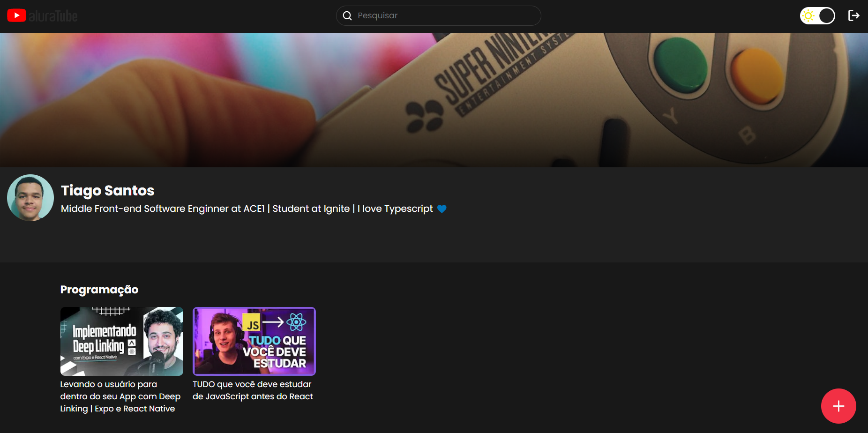Focus the Pesquisar search field
This screenshot has width=868, height=433.
click(439, 16)
